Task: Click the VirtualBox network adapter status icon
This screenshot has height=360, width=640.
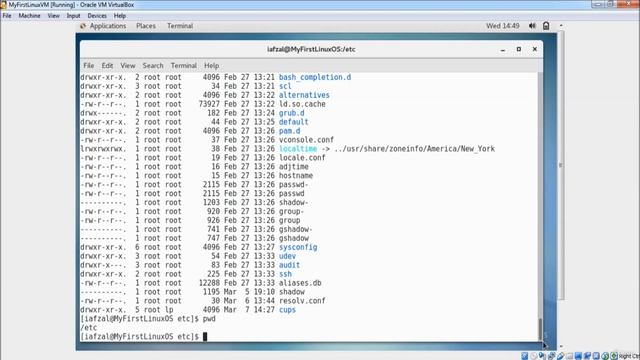Action: pos(551,356)
